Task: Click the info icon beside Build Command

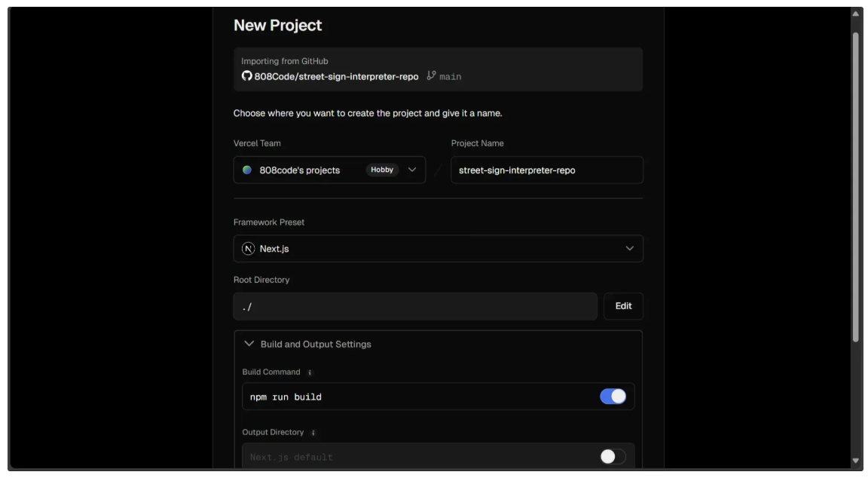Action: (x=310, y=372)
